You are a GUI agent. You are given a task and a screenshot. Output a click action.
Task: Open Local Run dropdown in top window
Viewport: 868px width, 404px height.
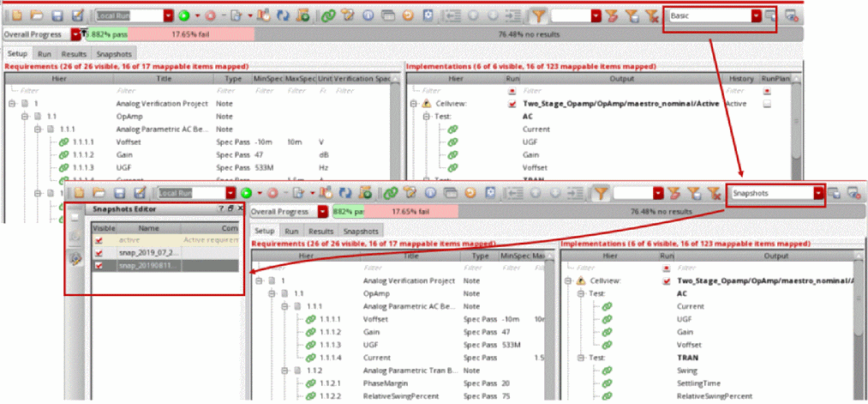(168, 16)
